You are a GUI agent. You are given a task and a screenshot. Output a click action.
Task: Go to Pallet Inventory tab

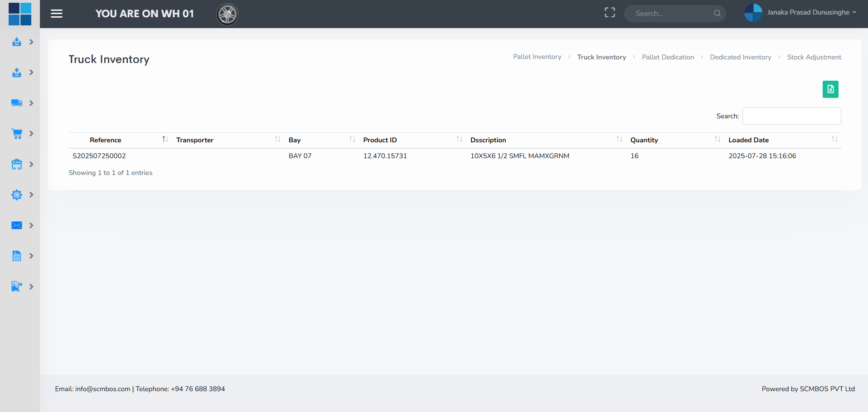tap(537, 57)
